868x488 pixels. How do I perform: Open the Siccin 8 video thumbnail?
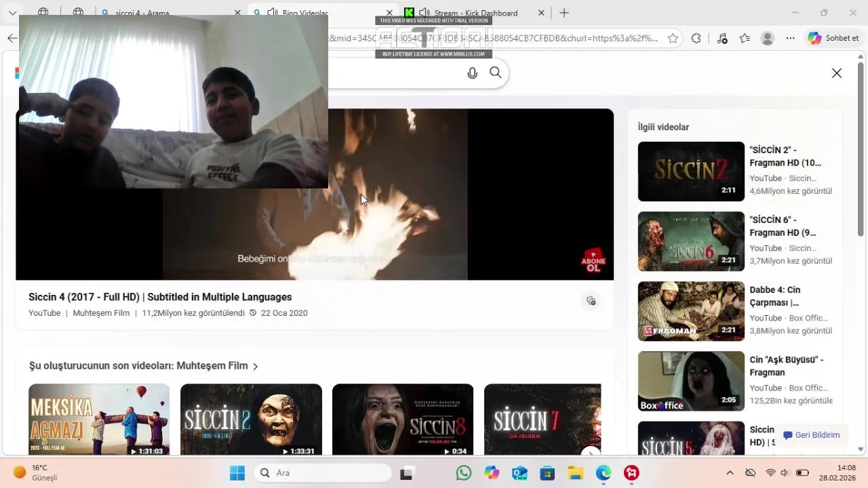403,420
